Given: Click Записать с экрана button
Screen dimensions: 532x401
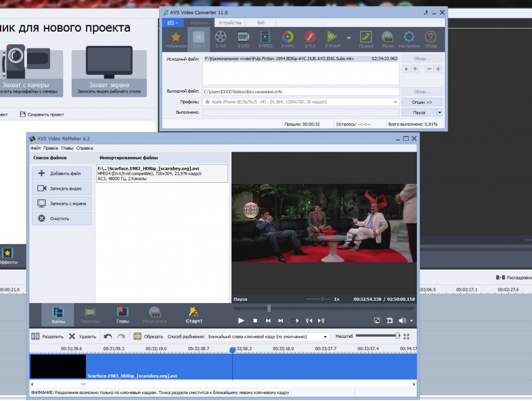Looking at the screenshot, I should coord(62,203).
